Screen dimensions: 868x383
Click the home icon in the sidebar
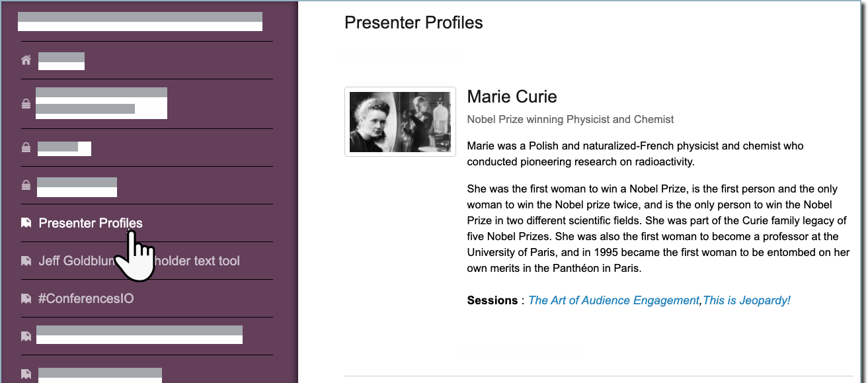[26, 61]
